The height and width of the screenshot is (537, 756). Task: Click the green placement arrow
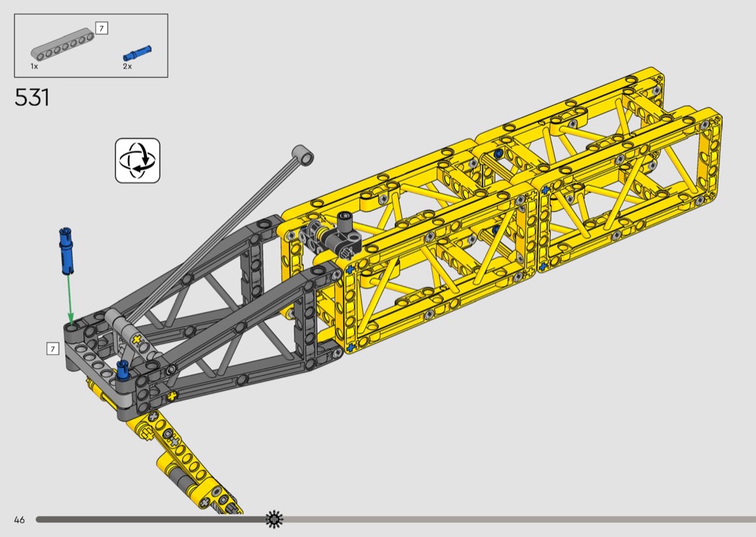tap(69, 299)
